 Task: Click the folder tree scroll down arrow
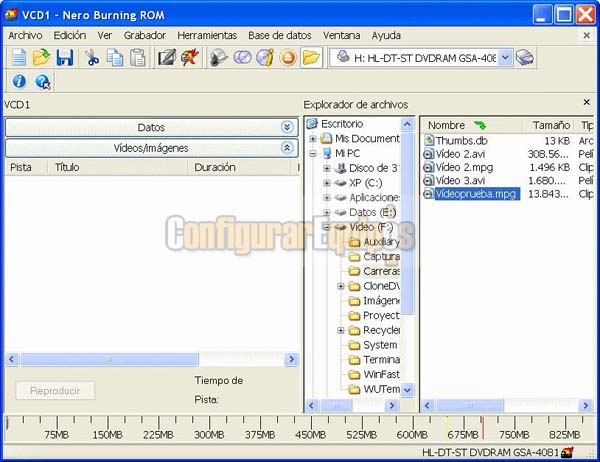click(407, 390)
